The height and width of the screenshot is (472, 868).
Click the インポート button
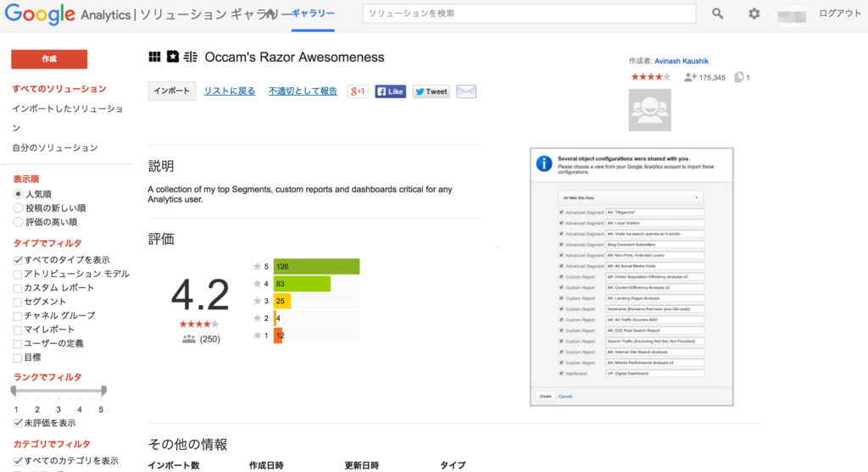(171, 91)
